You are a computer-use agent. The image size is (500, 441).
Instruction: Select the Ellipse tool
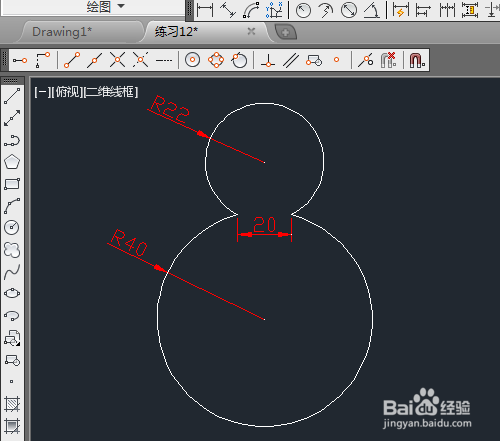pyautogui.click(x=12, y=294)
